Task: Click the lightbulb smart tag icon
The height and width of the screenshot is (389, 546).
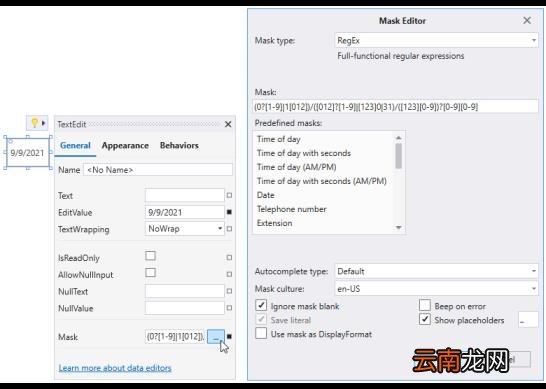Action: [34, 123]
